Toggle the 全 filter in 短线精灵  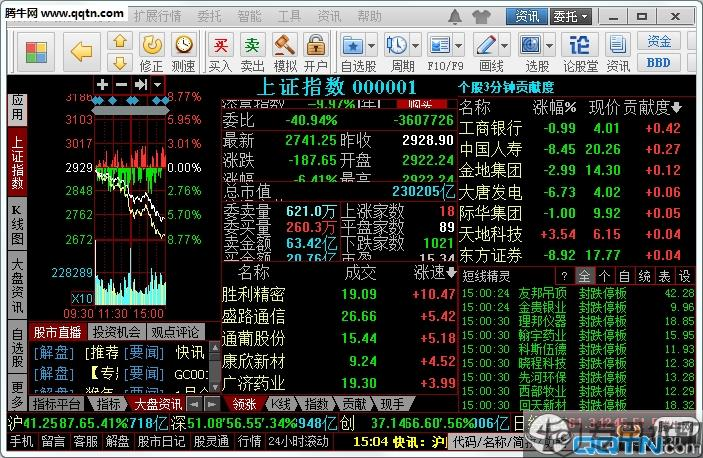tap(584, 276)
